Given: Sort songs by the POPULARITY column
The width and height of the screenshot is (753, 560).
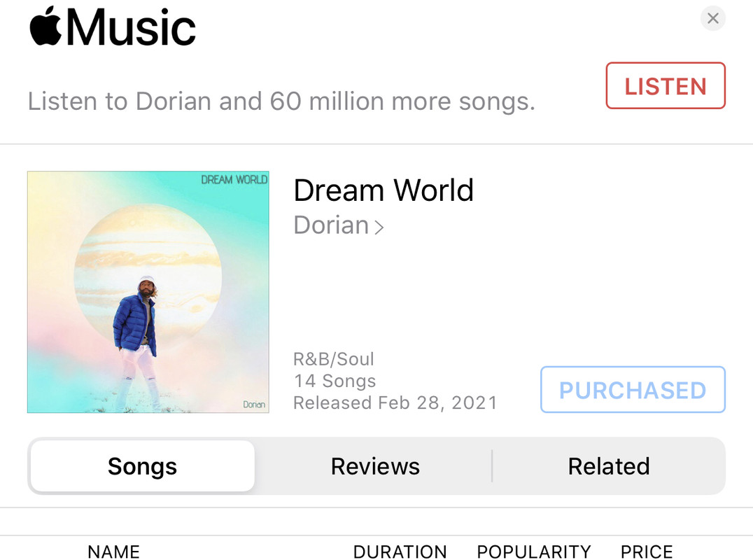Looking at the screenshot, I should click(533, 552).
